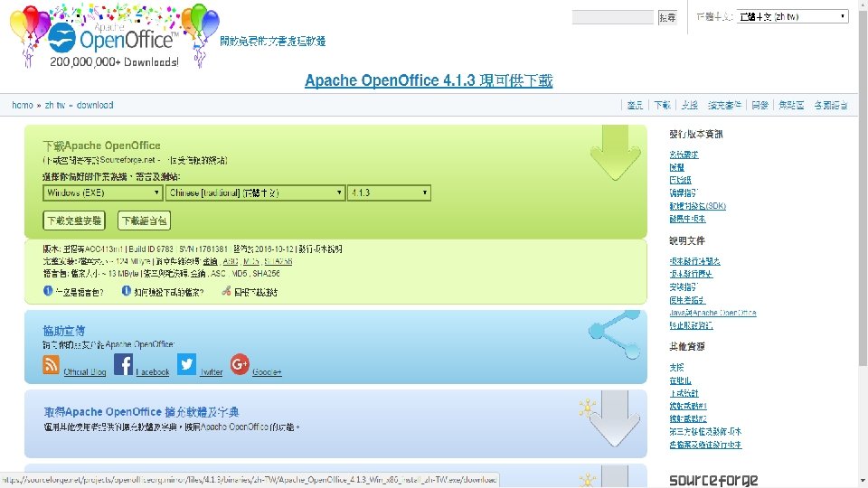868x488 pixels.
Task: Select 擴充套件 in the top navigation bar
Action: click(x=724, y=105)
